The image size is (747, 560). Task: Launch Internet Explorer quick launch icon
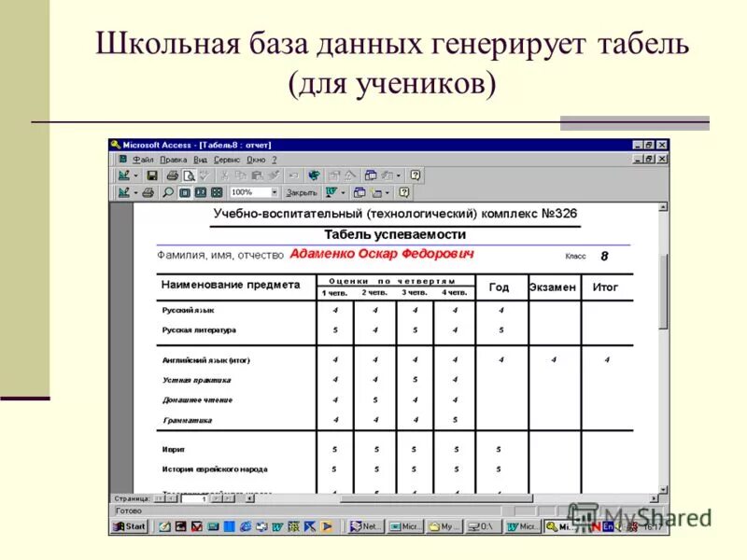click(x=246, y=526)
